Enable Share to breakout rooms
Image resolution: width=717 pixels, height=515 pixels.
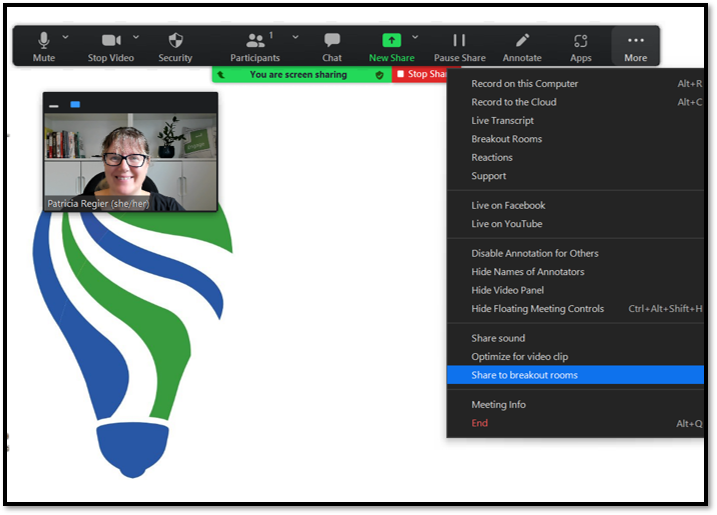click(575, 375)
